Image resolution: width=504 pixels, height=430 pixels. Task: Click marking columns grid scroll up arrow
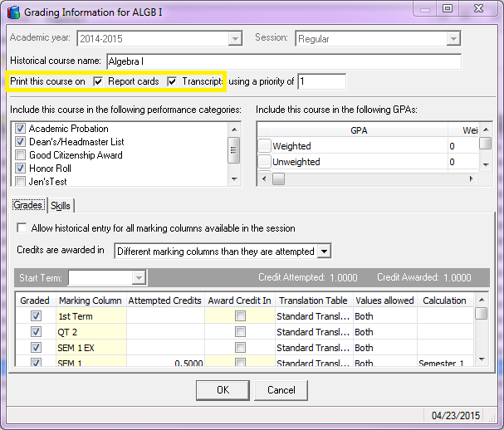pos(482,300)
